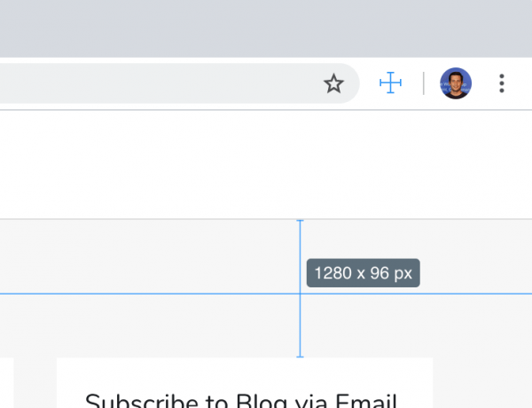Image resolution: width=532 pixels, height=408 pixels.
Task: Toggle the Dimensions crosshair extension icon
Action: [390, 82]
